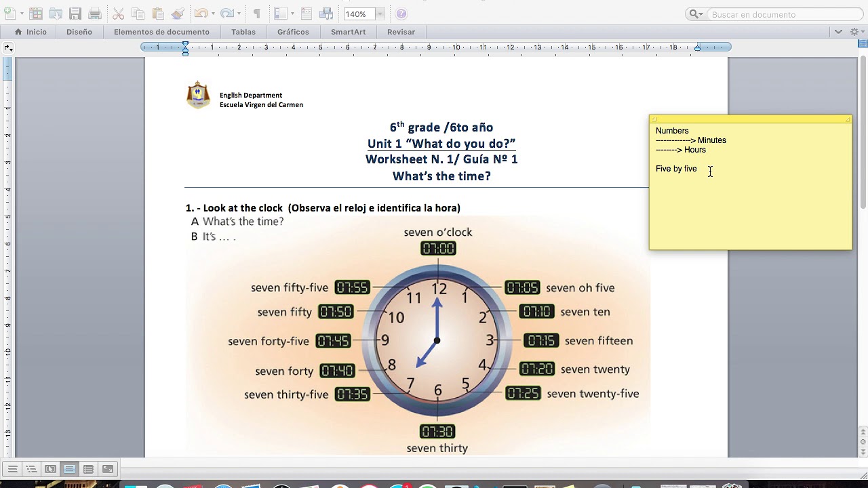
Task: Click the Cut scissors icon
Action: (119, 14)
